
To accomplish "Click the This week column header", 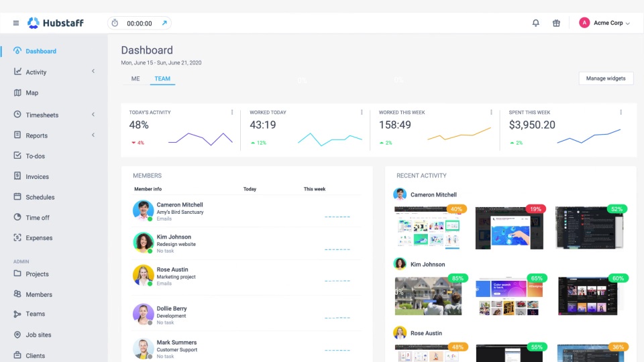I will (315, 189).
